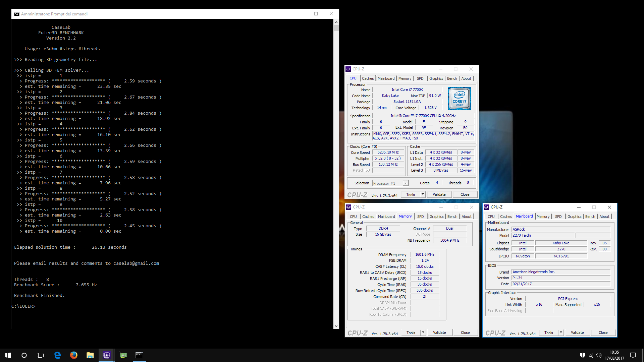Click DRAM Frequency value 1601.6 MHz
This screenshot has width=644, height=362.
[x=425, y=254]
